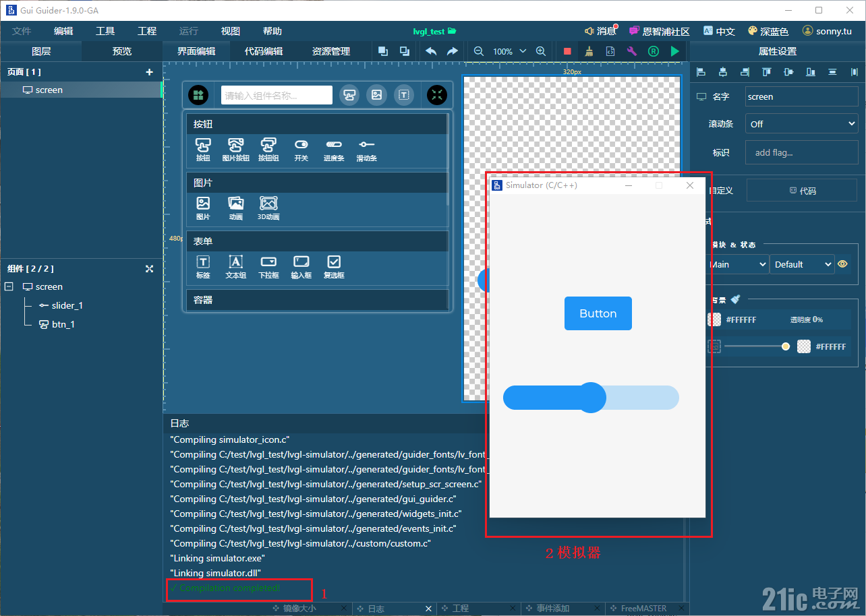Click the undo arrow in toolbar
This screenshot has height=616, width=866.
431,51
